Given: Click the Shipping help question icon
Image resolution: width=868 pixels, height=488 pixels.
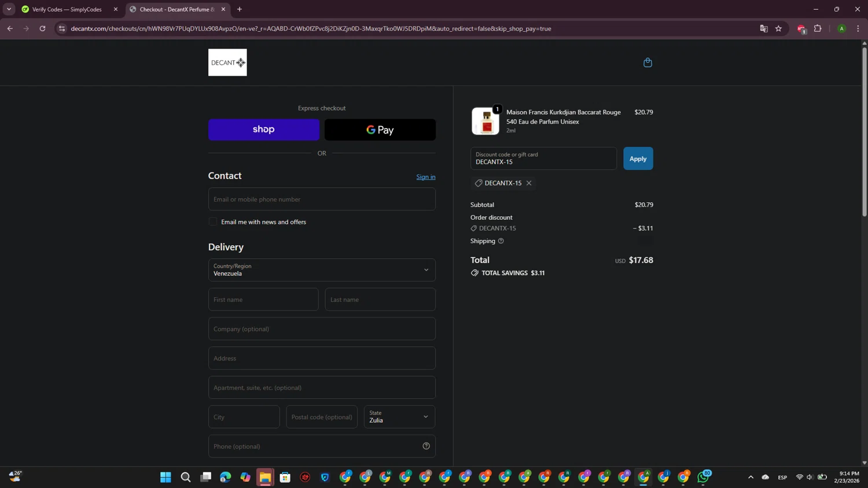Looking at the screenshot, I should 501,241.
